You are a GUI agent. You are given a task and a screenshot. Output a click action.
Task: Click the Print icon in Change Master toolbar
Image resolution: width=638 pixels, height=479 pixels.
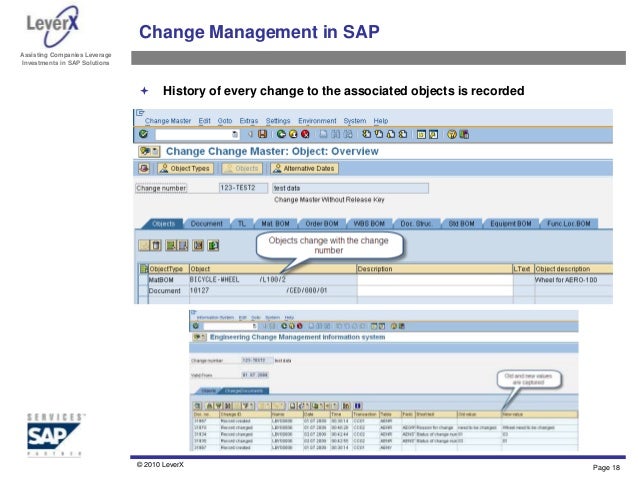(x=323, y=134)
